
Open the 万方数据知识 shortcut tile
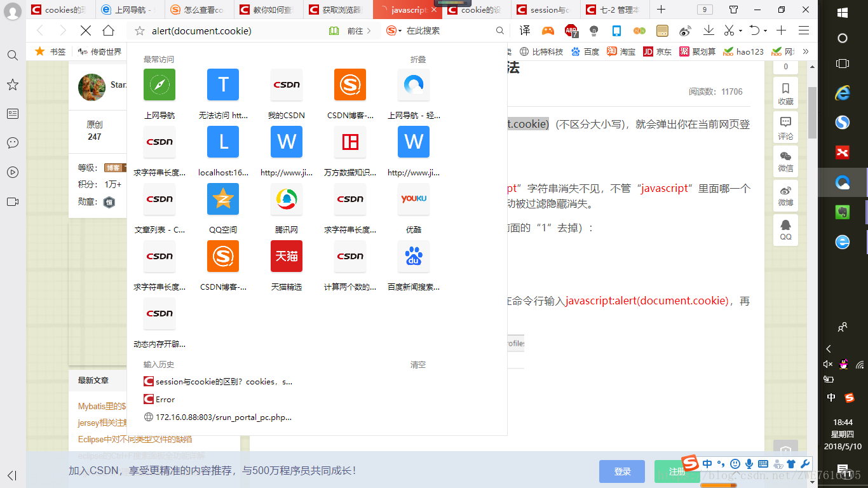pos(350,142)
